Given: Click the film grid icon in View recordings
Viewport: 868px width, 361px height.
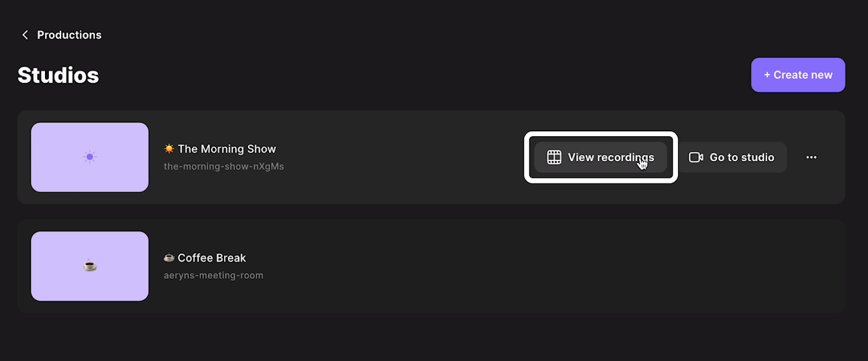Looking at the screenshot, I should point(554,157).
